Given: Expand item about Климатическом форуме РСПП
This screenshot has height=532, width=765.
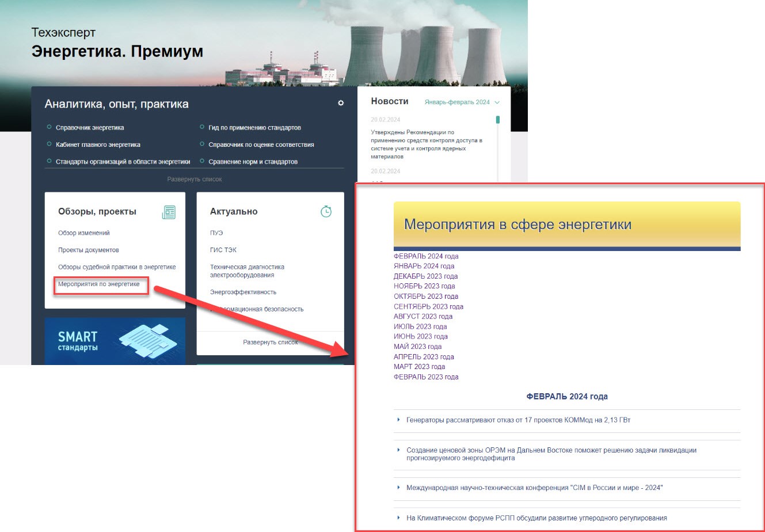Looking at the screenshot, I should [536, 518].
